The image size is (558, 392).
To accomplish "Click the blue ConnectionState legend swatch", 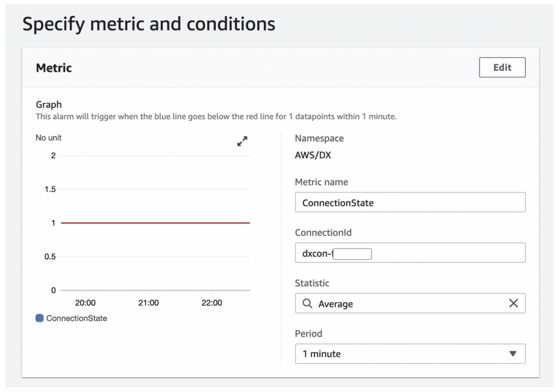I will pos(39,318).
